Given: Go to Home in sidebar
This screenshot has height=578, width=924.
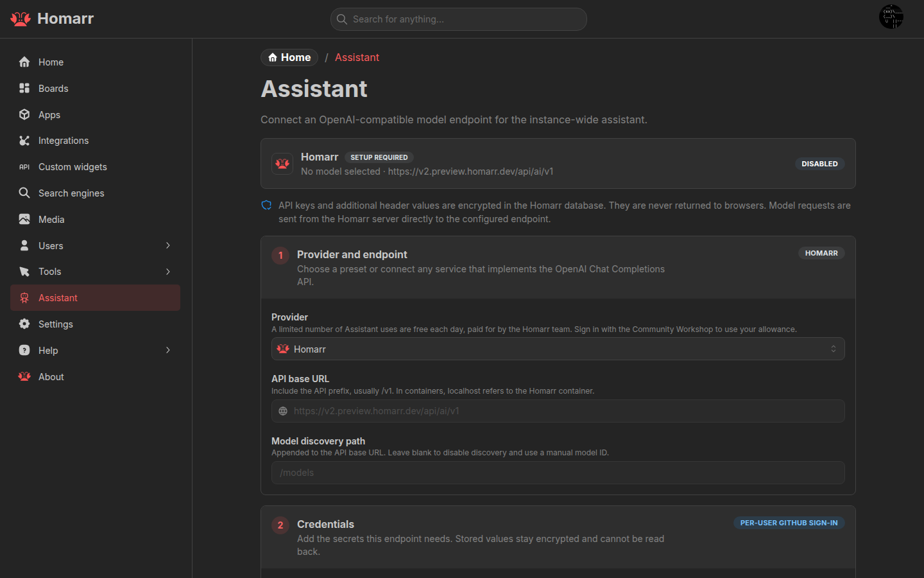Looking at the screenshot, I should (x=95, y=62).
